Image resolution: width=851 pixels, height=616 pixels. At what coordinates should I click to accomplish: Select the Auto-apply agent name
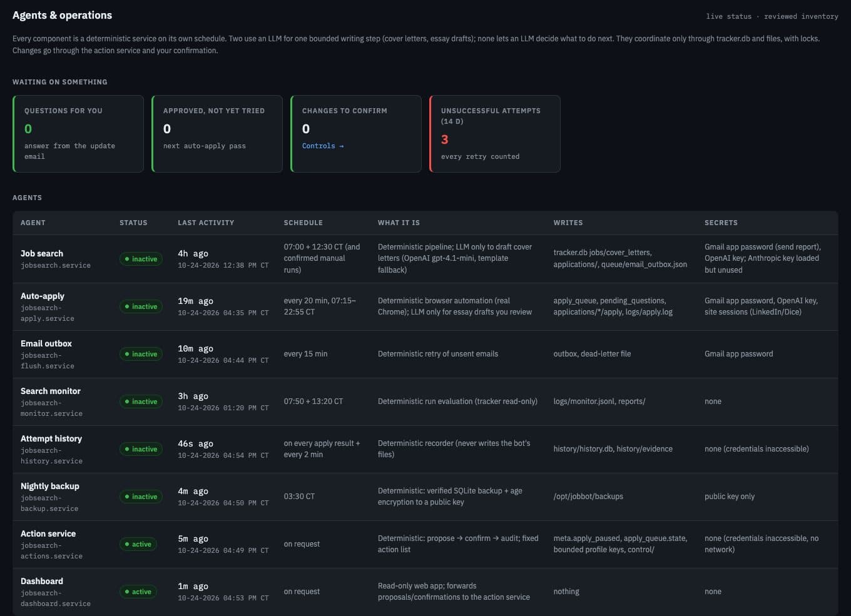coord(43,296)
